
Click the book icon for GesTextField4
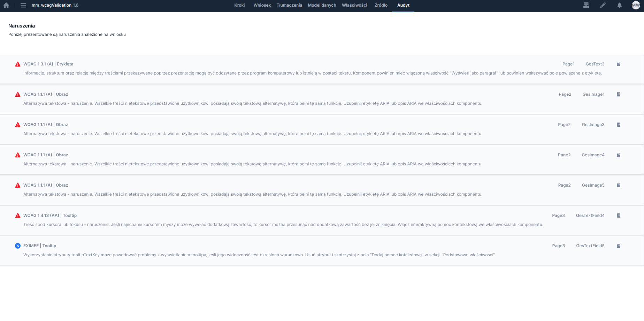619,216
